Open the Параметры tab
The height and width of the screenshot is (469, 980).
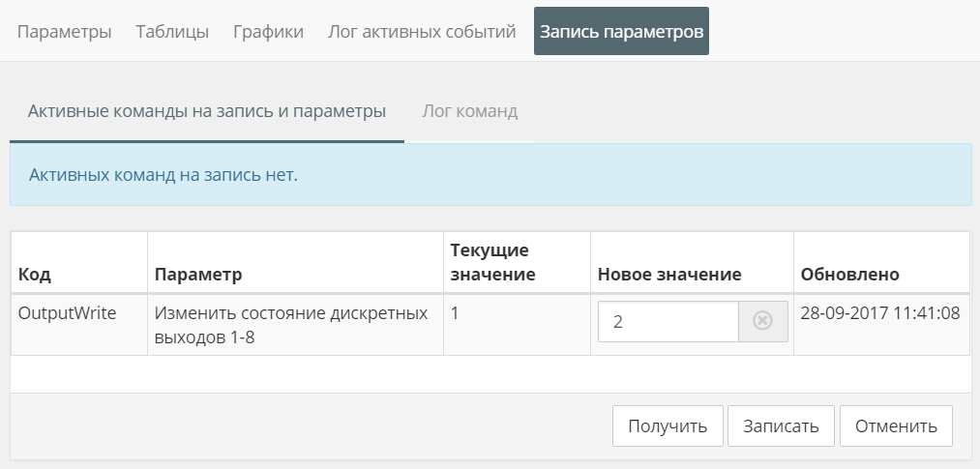(65, 32)
